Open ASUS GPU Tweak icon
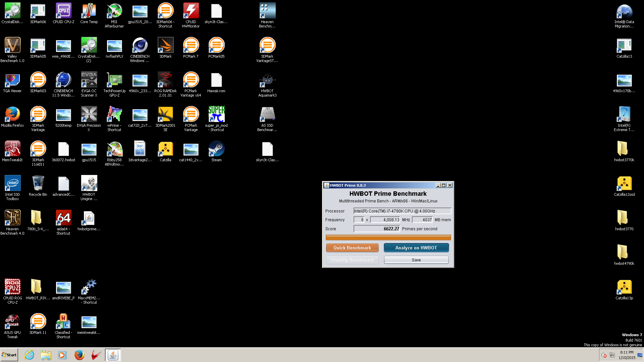This screenshot has height=362, width=644. tap(12, 326)
